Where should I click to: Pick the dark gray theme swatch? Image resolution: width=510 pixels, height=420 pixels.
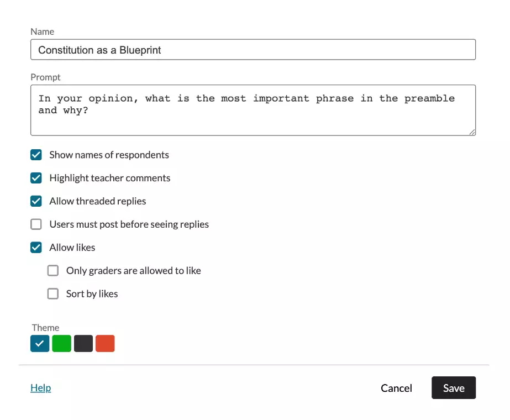tap(83, 344)
